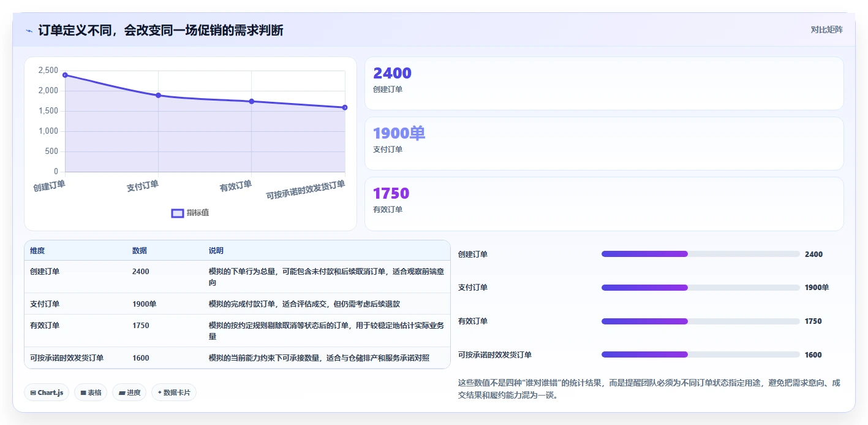The height and width of the screenshot is (425, 868).
Task: Click the 支付订单 label in the progress list
Action: pyautogui.click(x=473, y=288)
